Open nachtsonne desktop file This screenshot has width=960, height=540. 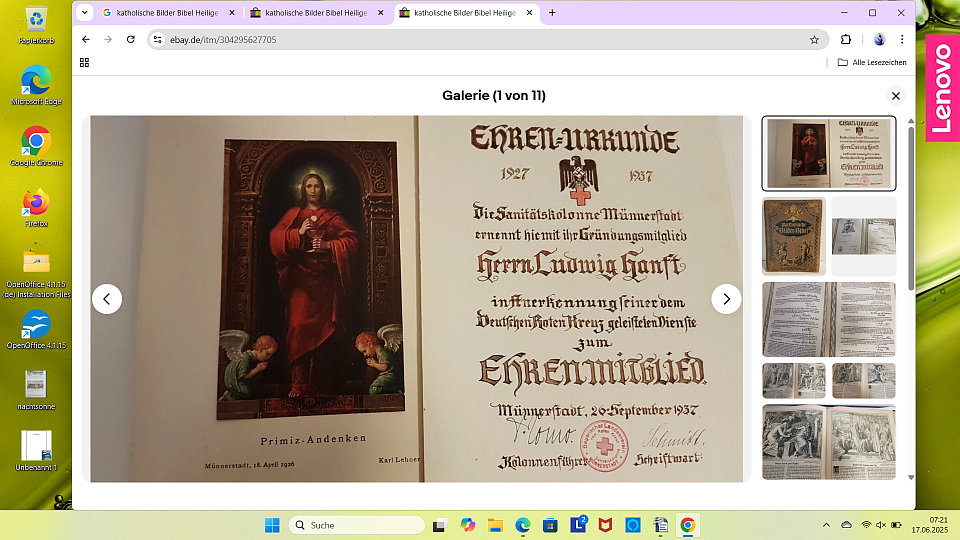click(x=36, y=390)
